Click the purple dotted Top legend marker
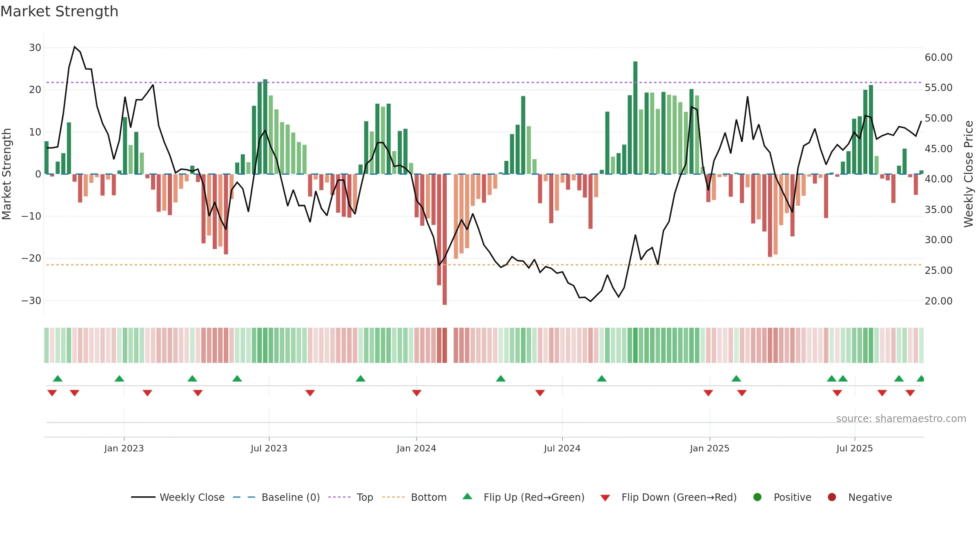The width and height of the screenshot is (980, 551). [339, 497]
